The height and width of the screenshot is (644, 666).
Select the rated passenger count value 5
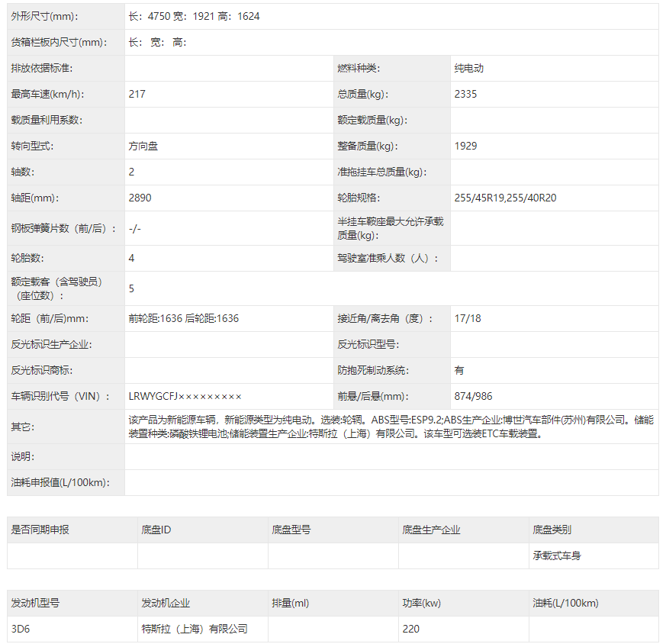tap(132, 288)
